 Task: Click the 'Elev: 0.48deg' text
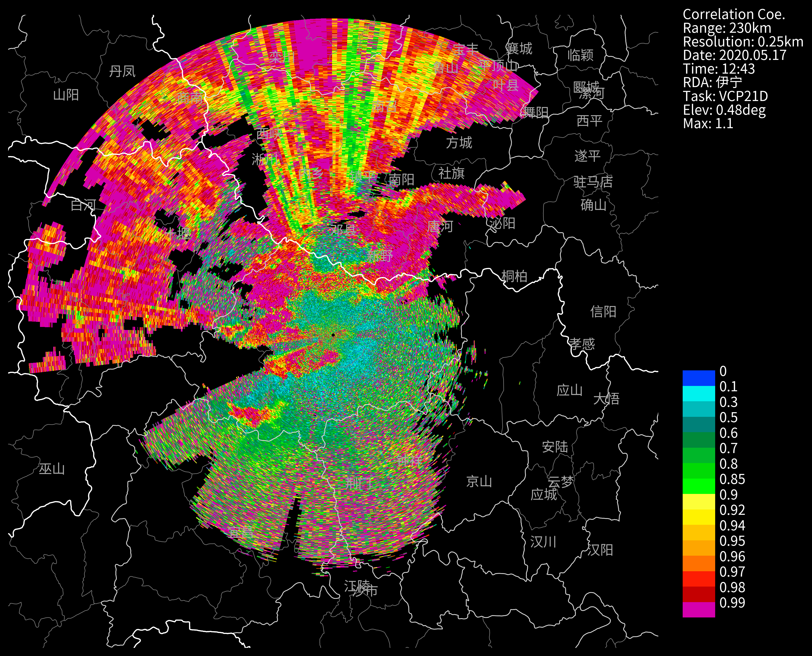(724, 110)
